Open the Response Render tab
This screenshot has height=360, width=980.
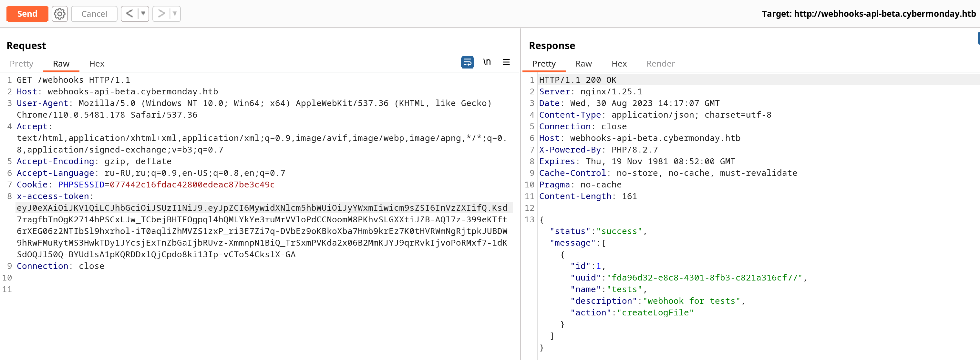660,64
